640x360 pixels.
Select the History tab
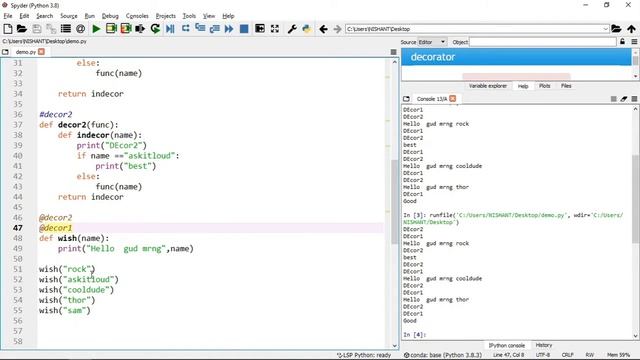tap(544, 345)
